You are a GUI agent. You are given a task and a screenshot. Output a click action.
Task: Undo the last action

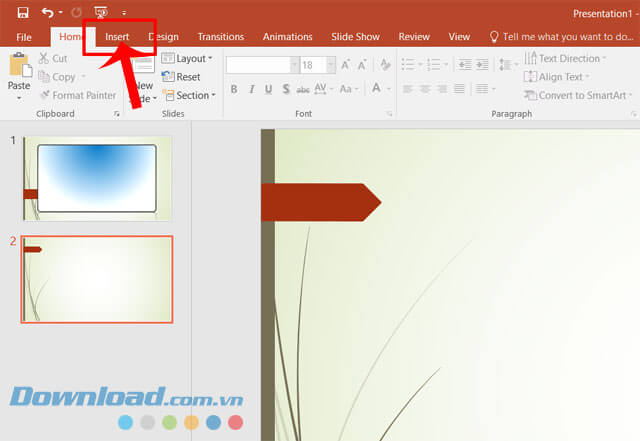point(47,13)
